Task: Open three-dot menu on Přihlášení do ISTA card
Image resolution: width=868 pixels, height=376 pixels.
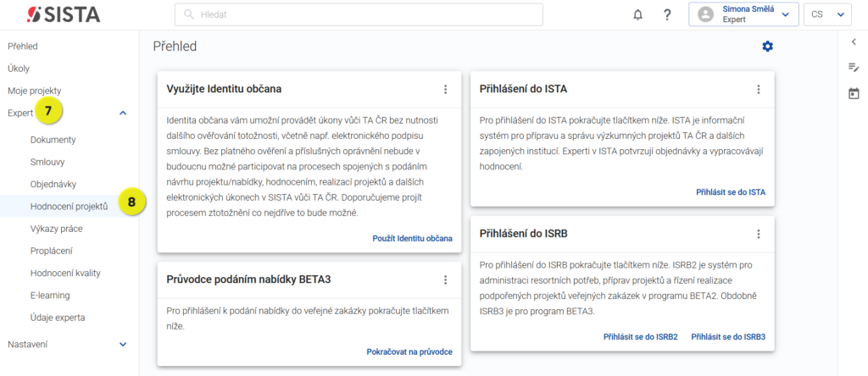Action: tap(759, 89)
